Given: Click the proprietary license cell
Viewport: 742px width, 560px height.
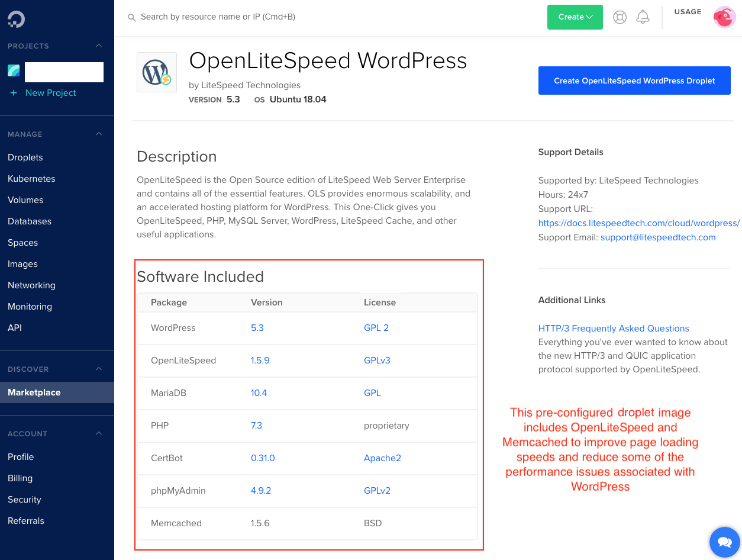Looking at the screenshot, I should [386, 426].
